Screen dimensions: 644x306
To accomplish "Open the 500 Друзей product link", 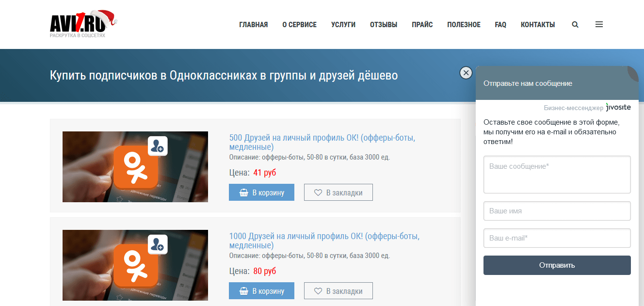I will pyautogui.click(x=322, y=142).
